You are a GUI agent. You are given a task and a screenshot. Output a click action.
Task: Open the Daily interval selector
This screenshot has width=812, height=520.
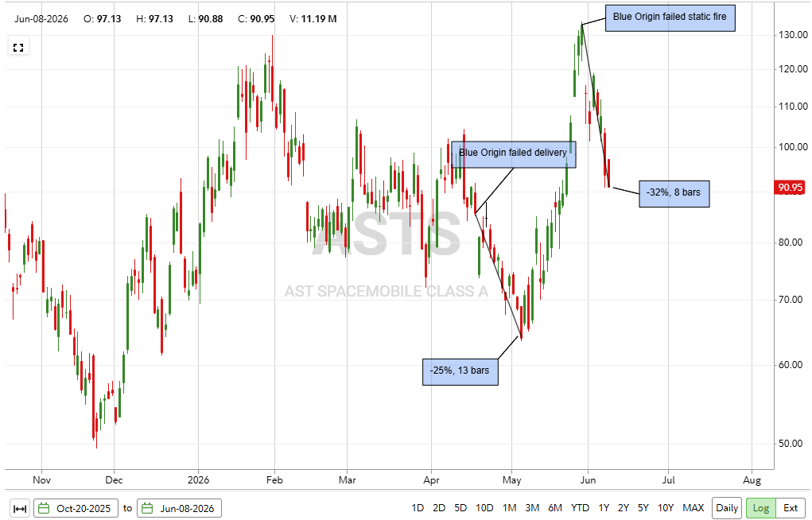(727, 508)
